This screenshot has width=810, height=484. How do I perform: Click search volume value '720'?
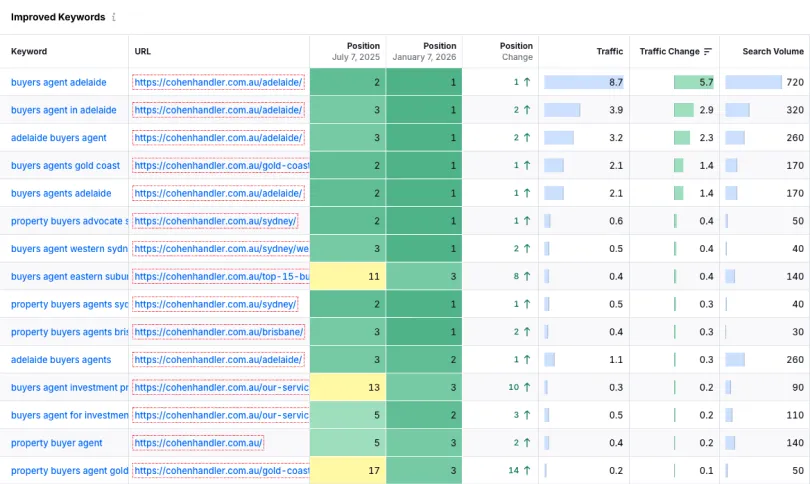point(795,82)
